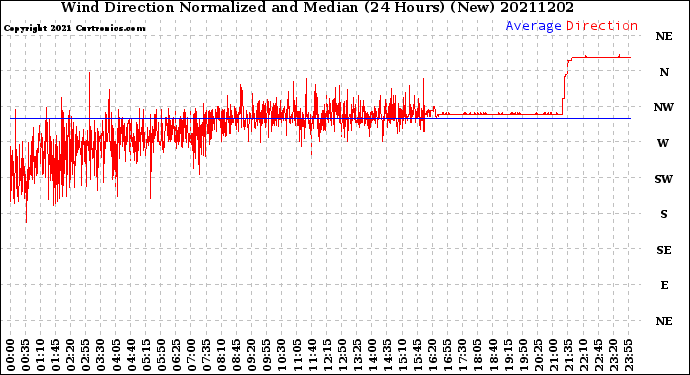The height and width of the screenshot is (375, 690).
Task: Click the '09:55' time axis label
Action: pyautogui.click(x=267, y=355)
